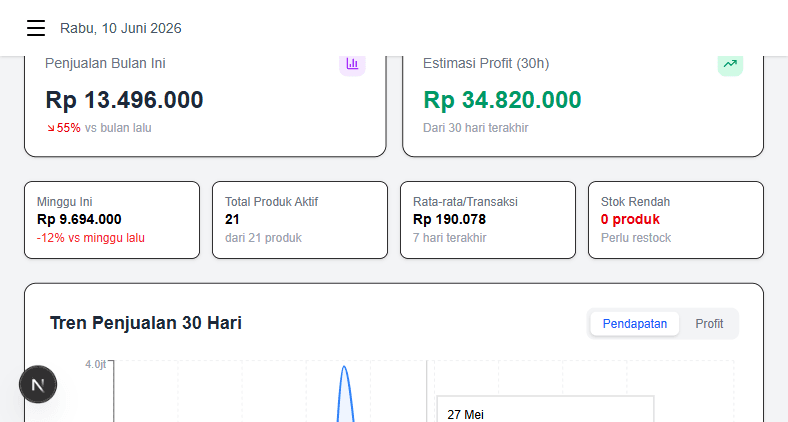
Task: Click the red down-arrow trend icon
Action: point(51,128)
